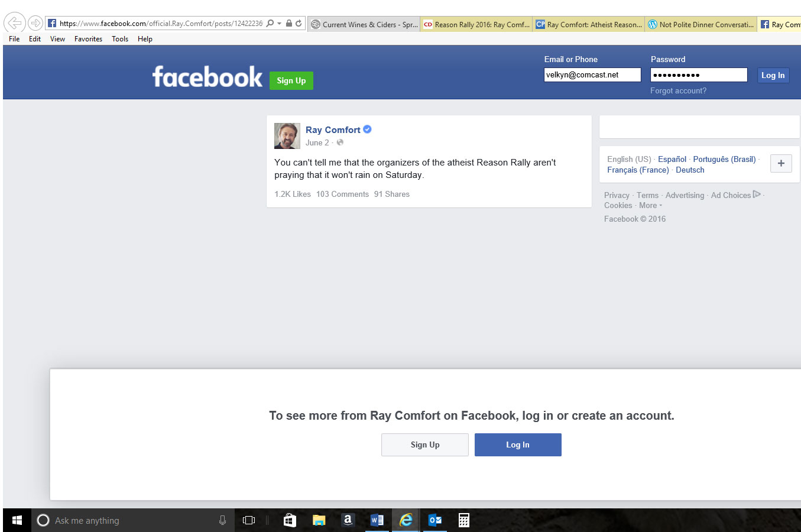
Task: Switch to Reason Rally 2016 tab
Action: point(476,24)
